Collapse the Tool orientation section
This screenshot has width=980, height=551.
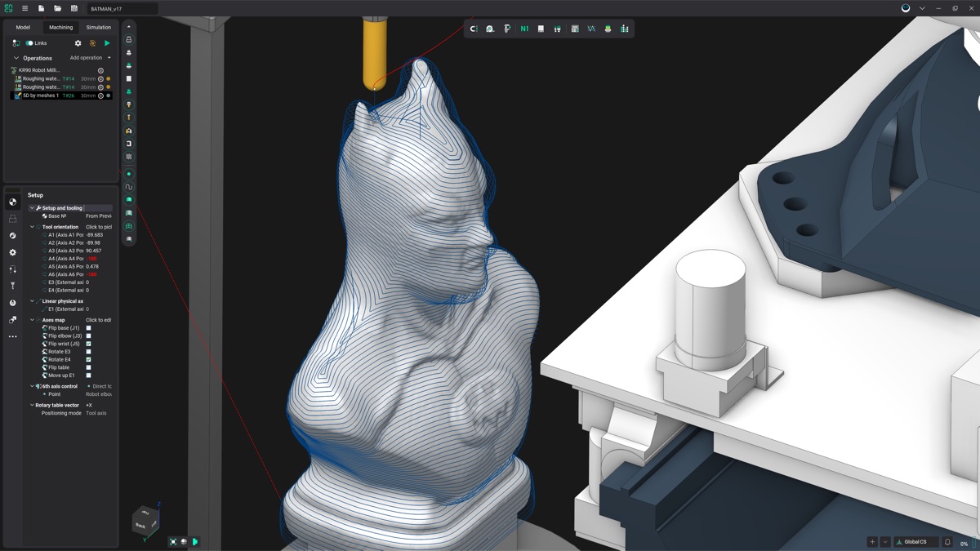pos(33,227)
